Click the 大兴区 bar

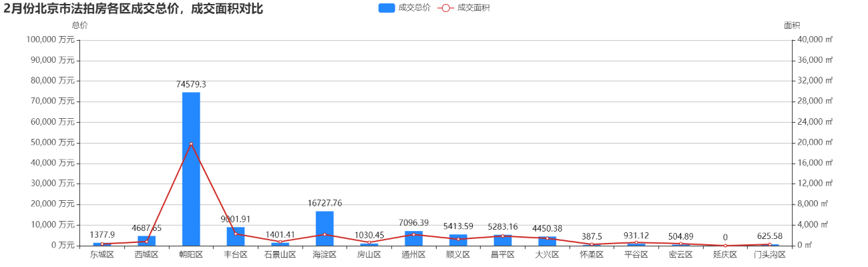click(548, 241)
